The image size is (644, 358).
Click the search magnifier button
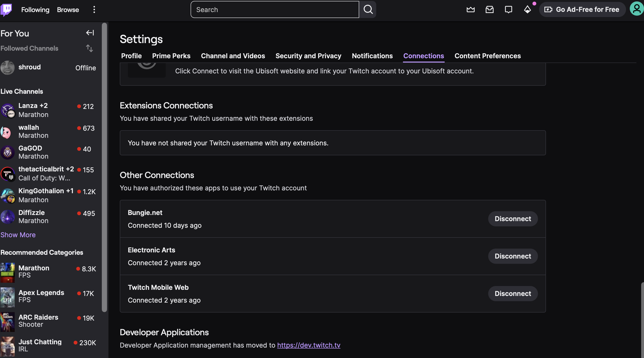pos(368,9)
